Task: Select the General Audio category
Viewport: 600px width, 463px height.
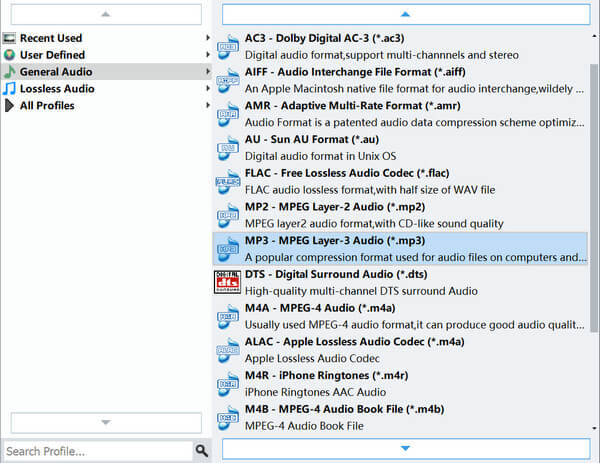Action: click(106, 72)
